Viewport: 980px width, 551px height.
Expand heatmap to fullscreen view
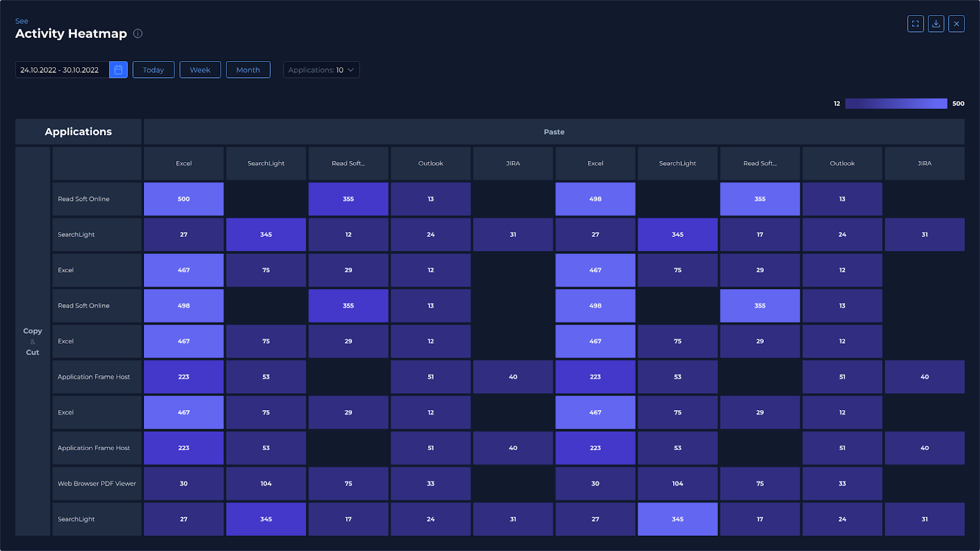pyautogui.click(x=916, y=24)
